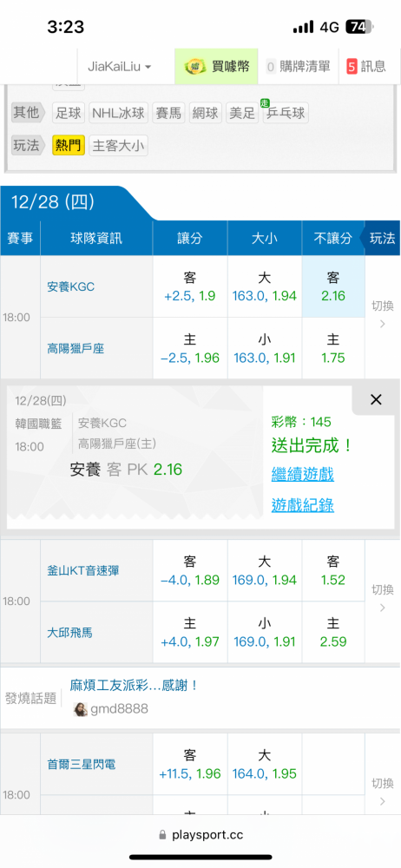Select the 賽馬 sport filter
This screenshot has height=868, width=401.
click(168, 114)
